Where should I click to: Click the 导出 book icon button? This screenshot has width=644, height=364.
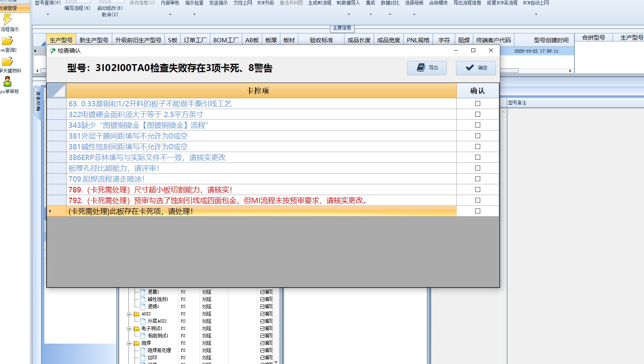(427, 68)
